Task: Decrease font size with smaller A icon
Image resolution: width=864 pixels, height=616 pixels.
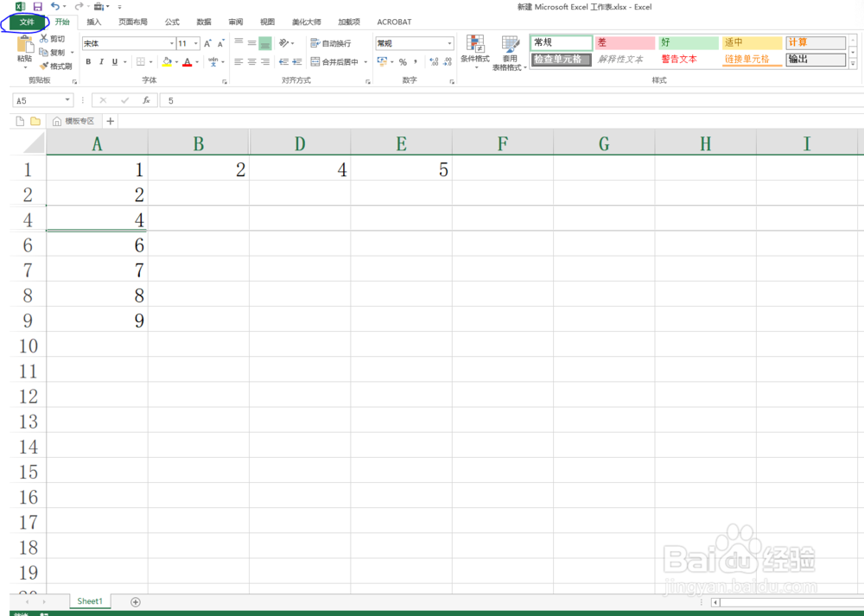Action: pyautogui.click(x=220, y=43)
